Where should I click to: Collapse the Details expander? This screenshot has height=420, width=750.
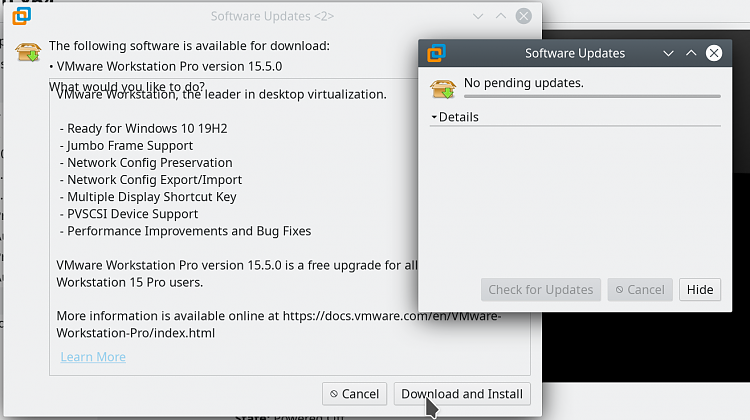tap(454, 117)
